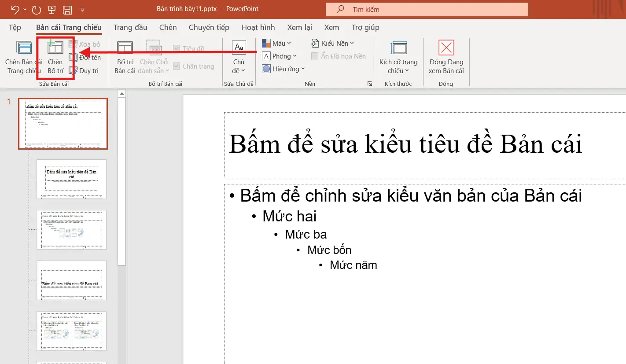
Task: Save the presentation using Quick Access icon
Action: click(66, 9)
